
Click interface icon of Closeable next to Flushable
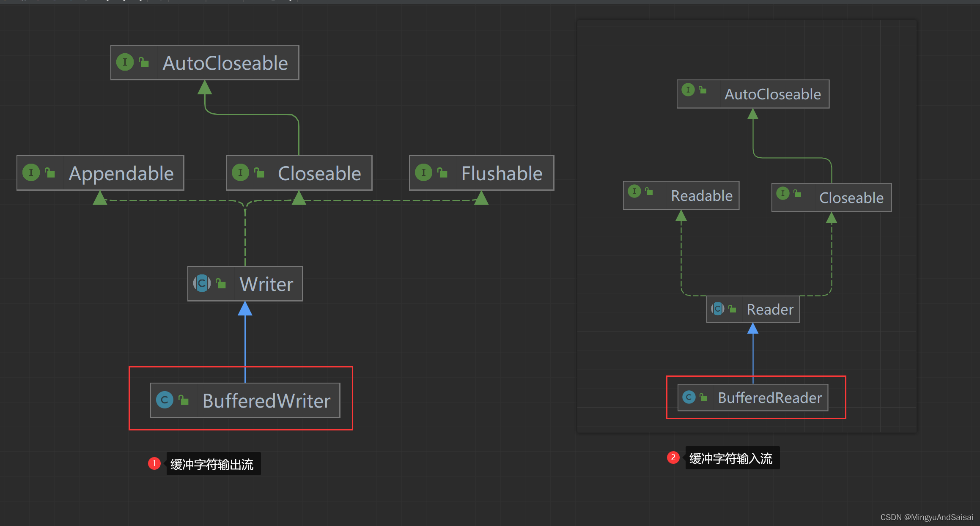[x=240, y=173]
